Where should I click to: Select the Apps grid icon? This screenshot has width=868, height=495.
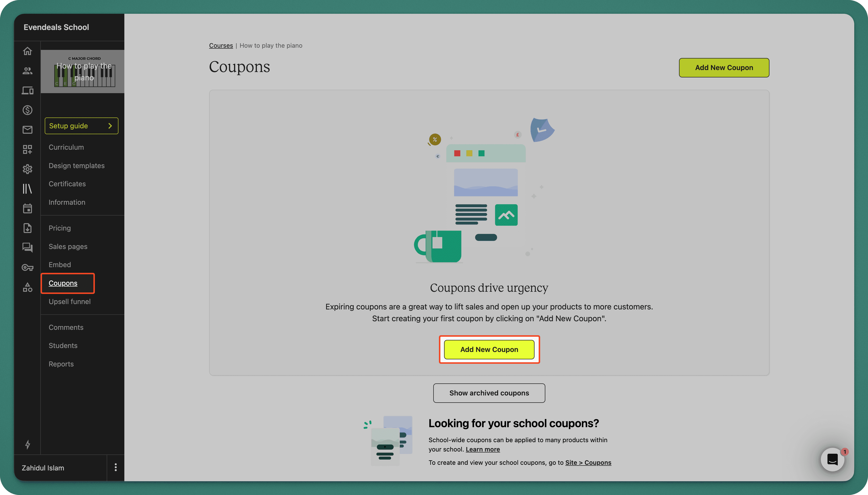(x=28, y=149)
